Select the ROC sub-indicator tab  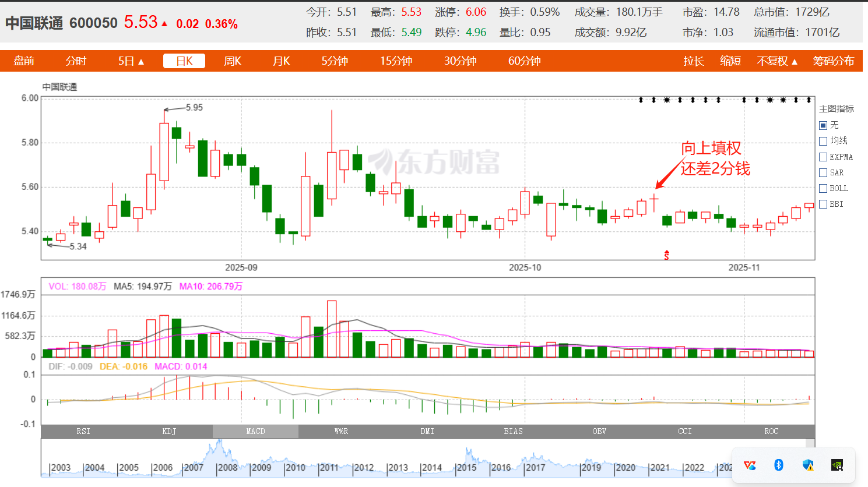pos(771,431)
